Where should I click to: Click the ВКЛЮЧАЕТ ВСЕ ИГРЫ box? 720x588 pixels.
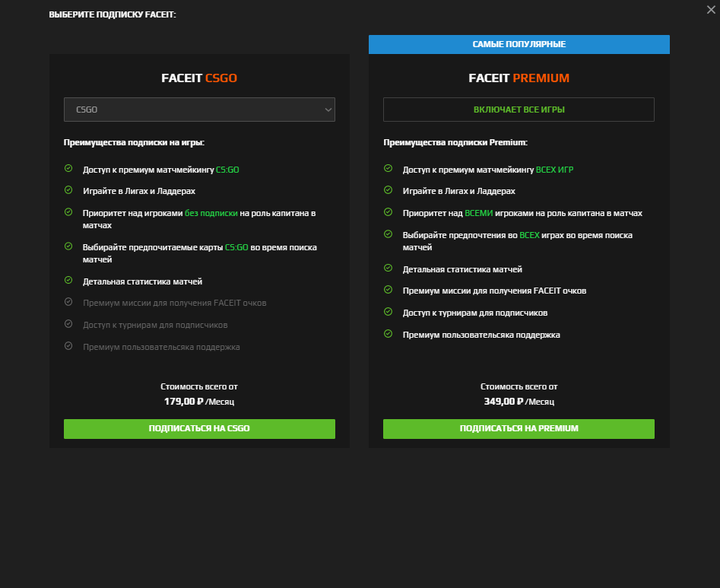point(519,110)
